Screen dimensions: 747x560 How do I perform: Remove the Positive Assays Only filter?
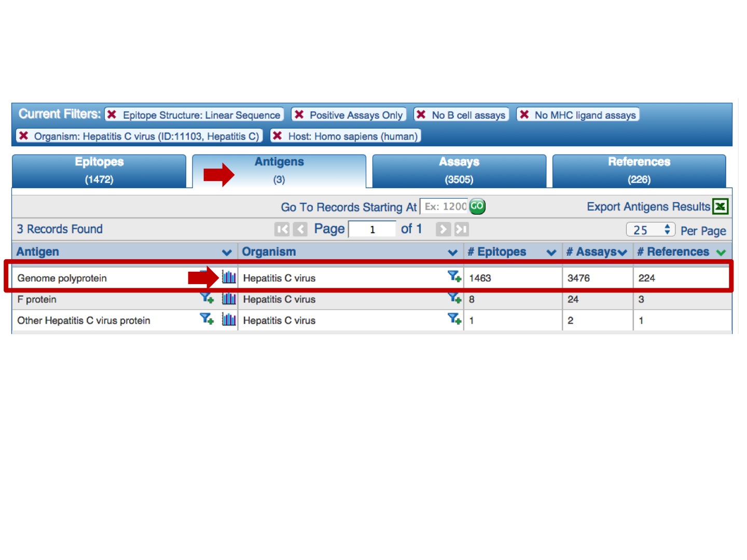[299, 115]
